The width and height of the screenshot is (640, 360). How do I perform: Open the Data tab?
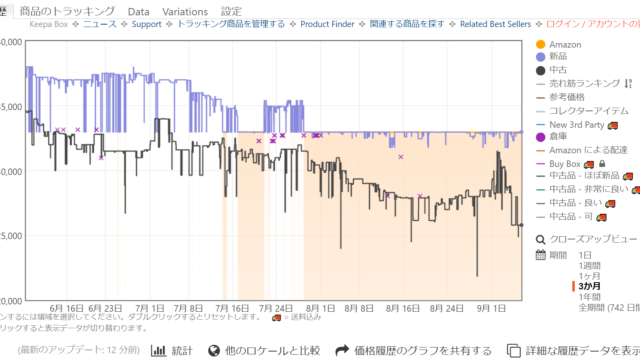click(138, 12)
